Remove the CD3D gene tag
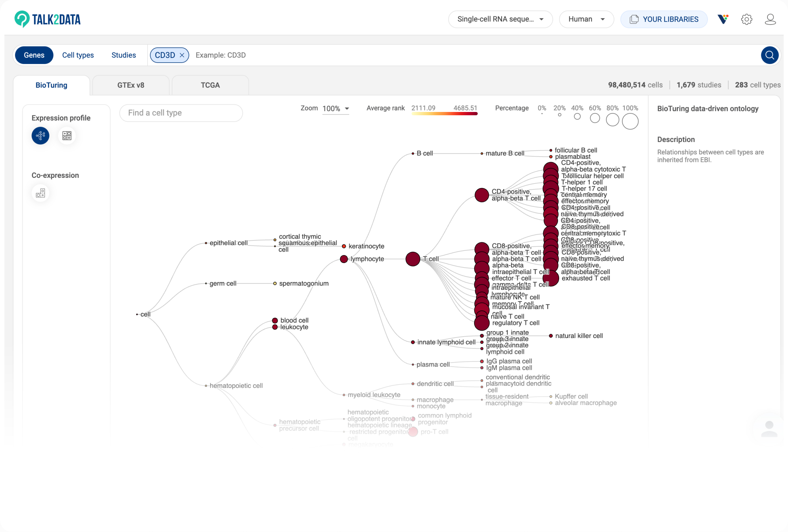788x532 pixels. click(182, 55)
